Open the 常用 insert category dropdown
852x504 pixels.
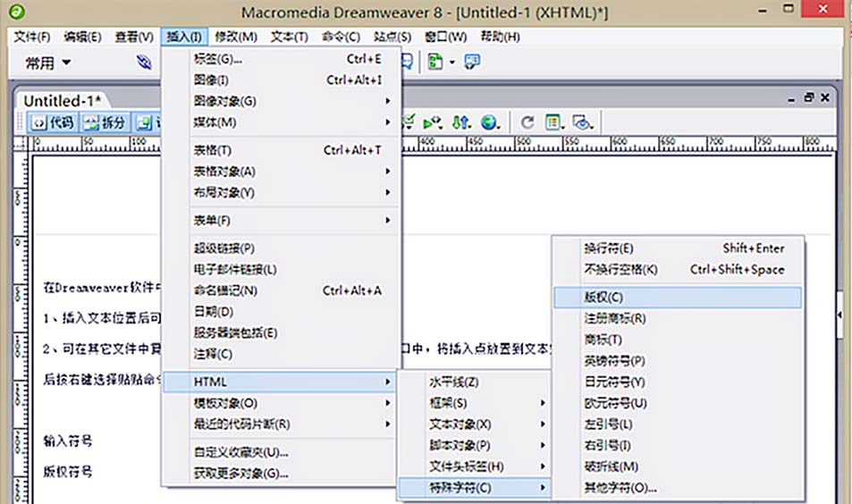(48, 63)
